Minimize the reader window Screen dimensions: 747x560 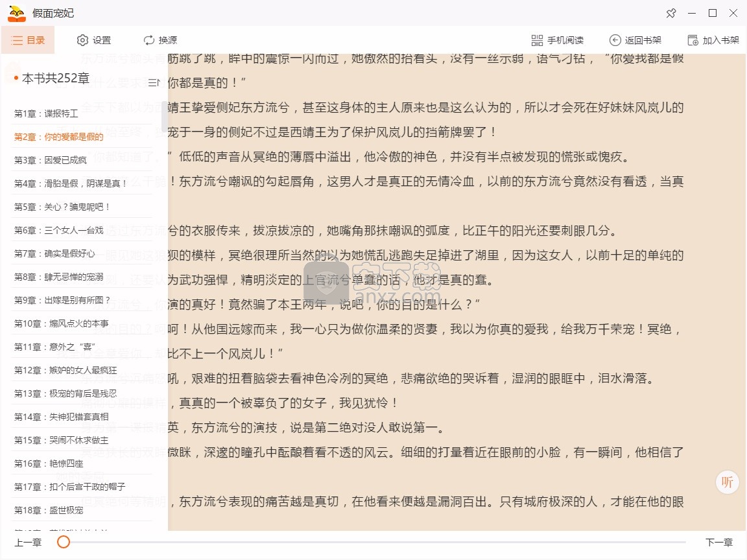pyautogui.click(x=692, y=14)
